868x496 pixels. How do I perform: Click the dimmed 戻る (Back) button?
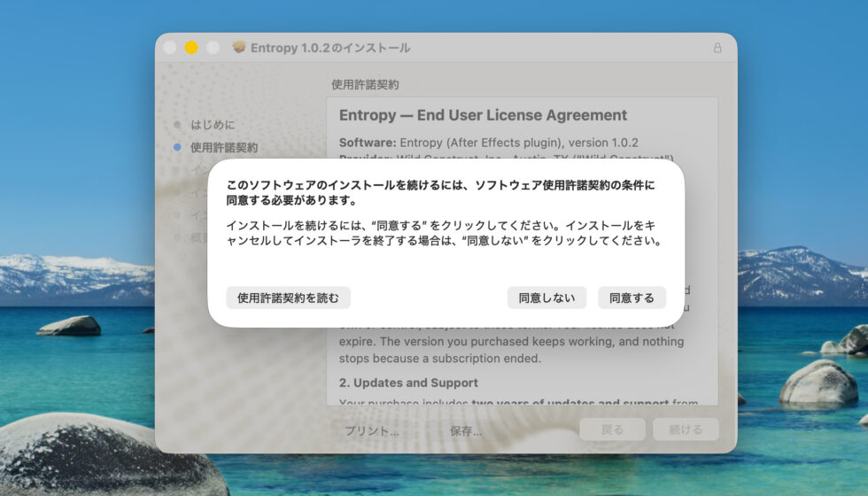pyautogui.click(x=612, y=430)
